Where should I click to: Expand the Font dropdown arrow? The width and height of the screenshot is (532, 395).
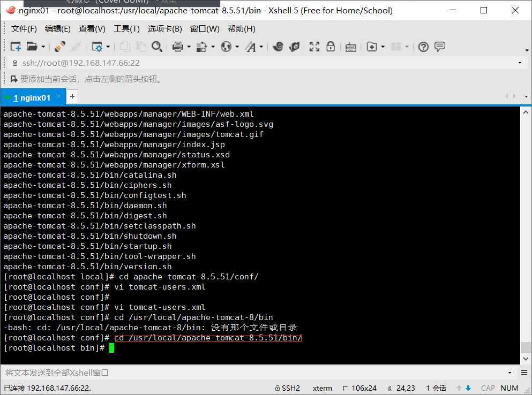coord(261,47)
